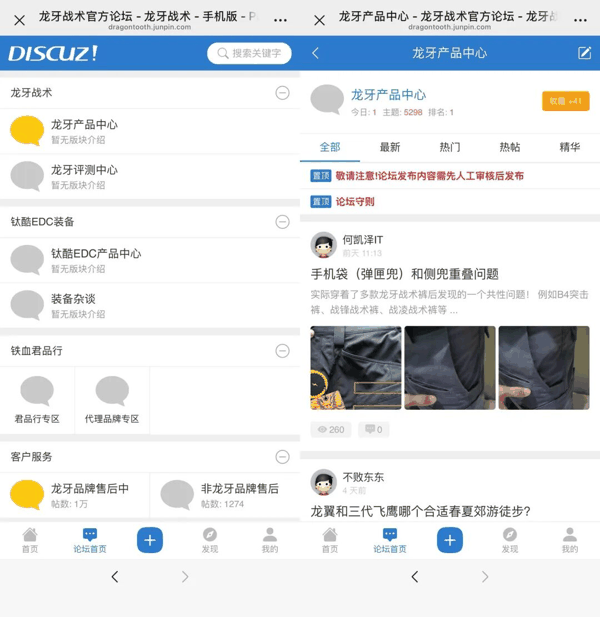Image resolution: width=600 pixels, height=617 pixels.
Task: Switch to the 最新 tab
Action: (x=390, y=148)
